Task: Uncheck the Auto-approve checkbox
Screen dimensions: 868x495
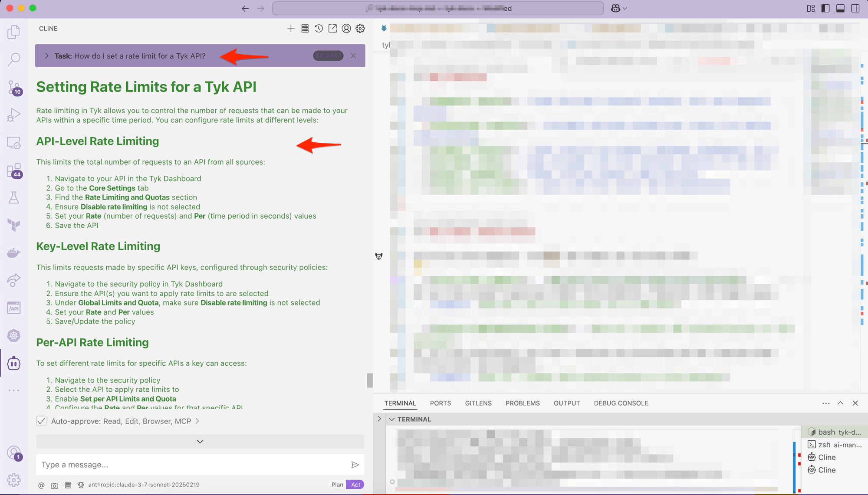Action: 41,421
